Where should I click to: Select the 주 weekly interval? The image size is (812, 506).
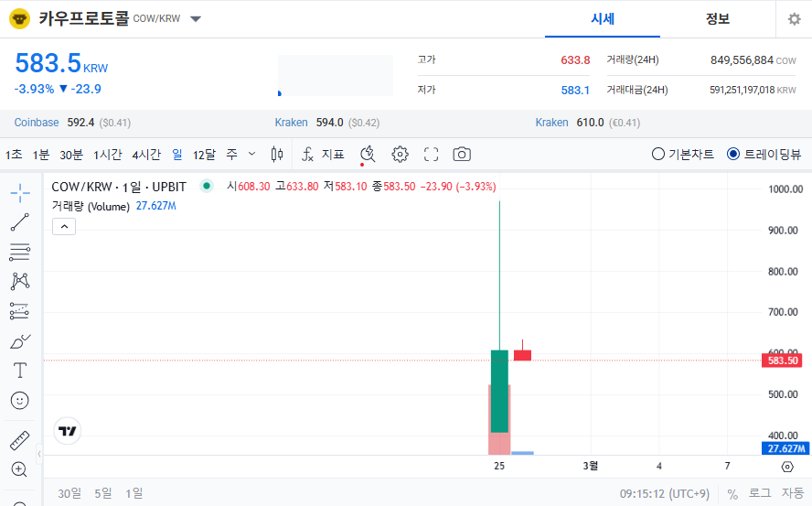click(x=232, y=155)
